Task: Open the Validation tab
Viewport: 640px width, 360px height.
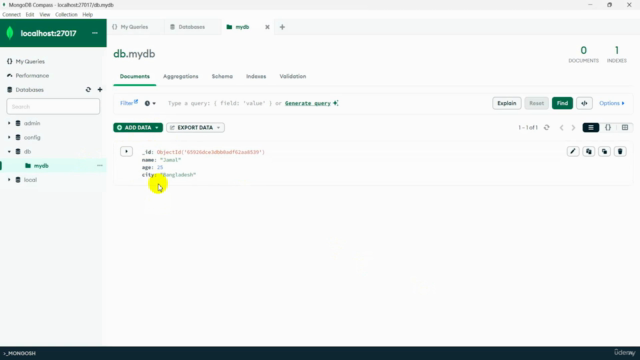Action: [x=293, y=76]
